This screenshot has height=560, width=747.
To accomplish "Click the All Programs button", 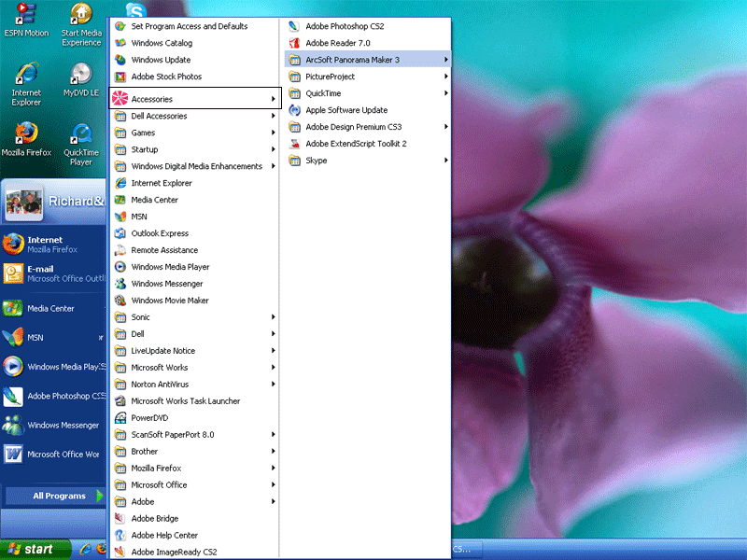I will tap(54, 496).
